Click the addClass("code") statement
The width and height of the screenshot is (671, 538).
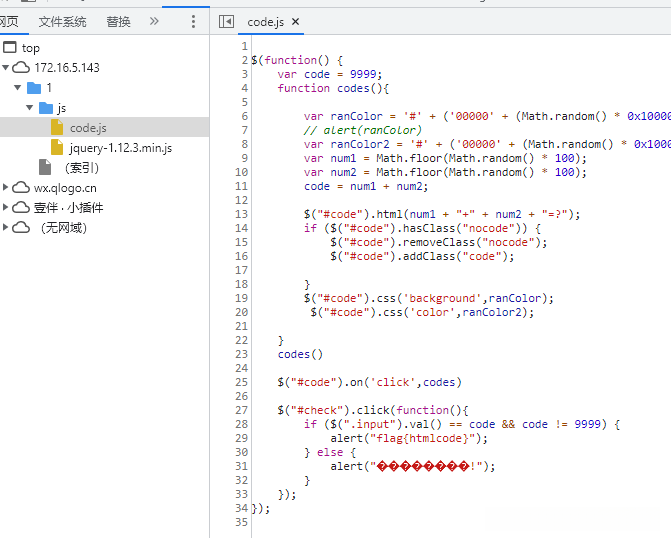422,256
